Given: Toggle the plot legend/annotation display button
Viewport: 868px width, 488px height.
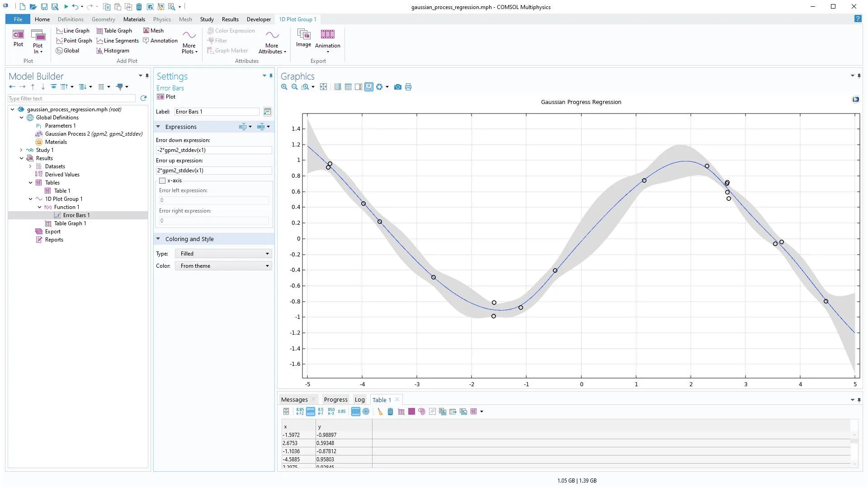Looking at the screenshot, I should [x=369, y=87].
